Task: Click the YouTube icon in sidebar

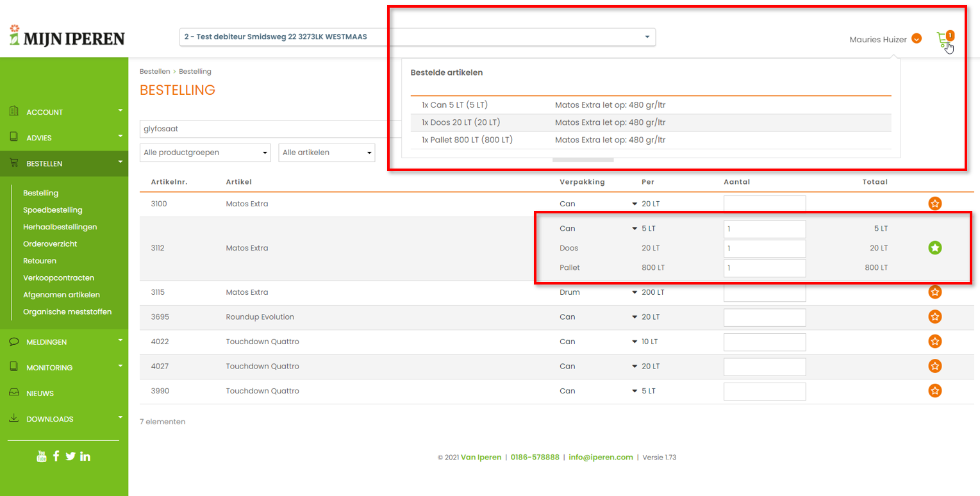Action: (42, 456)
